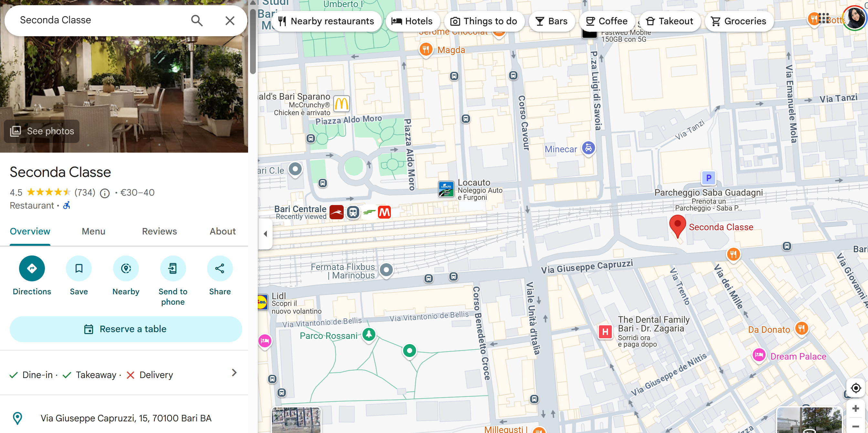The width and height of the screenshot is (868, 433).
Task: Click The Dental Family hospital marker
Action: (605, 332)
